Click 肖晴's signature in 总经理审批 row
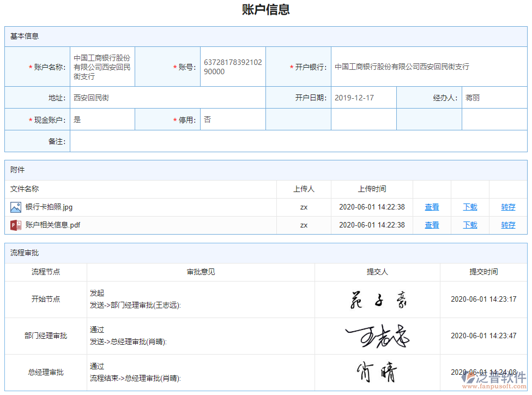Viewport: 532px width, 395px height. pyautogui.click(x=376, y=372)
